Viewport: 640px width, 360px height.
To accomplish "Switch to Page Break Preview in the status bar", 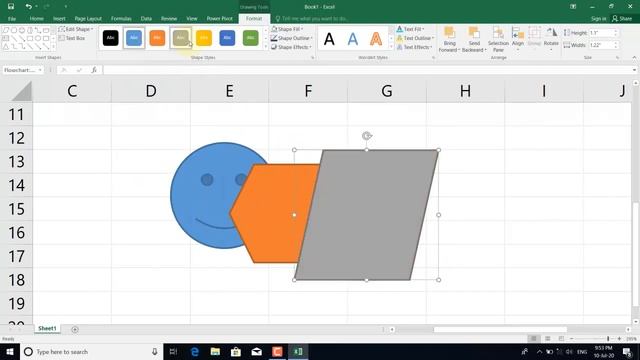I will pyautogui.click(x=561, y=338).
